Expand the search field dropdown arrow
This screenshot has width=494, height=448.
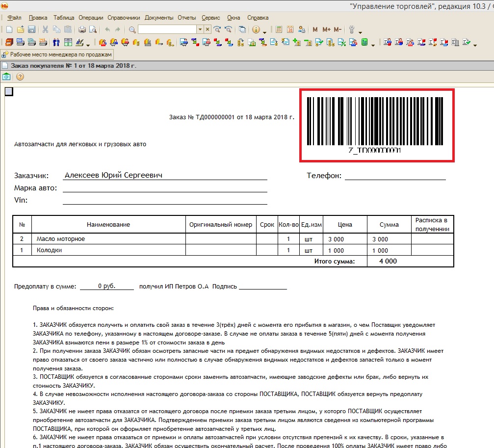pos(200,30)
